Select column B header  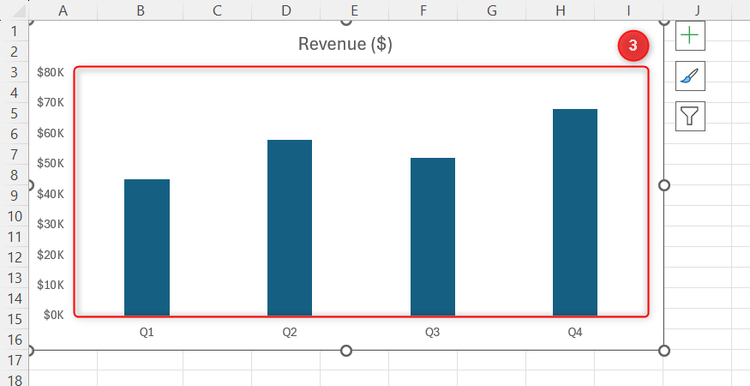pos(140,10)
